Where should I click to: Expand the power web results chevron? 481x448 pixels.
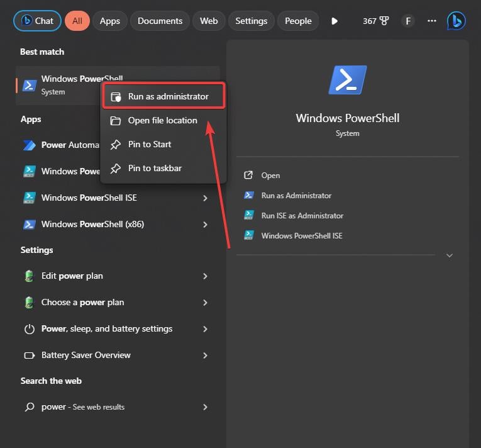(205, 407)
